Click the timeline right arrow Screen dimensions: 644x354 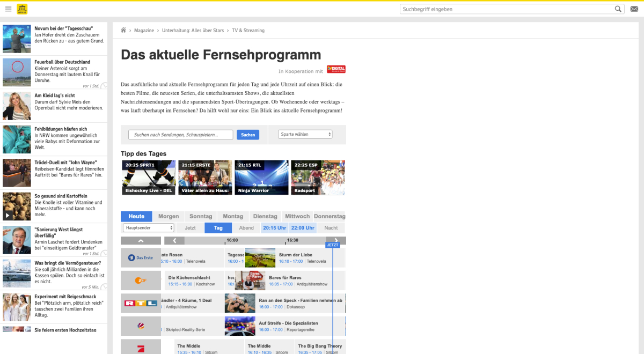pos(336,241)
